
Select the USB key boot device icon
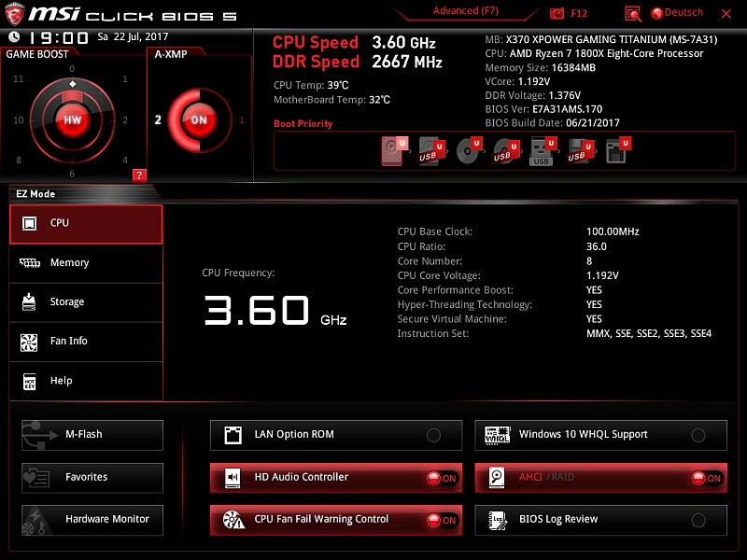(x=543, y=151)
